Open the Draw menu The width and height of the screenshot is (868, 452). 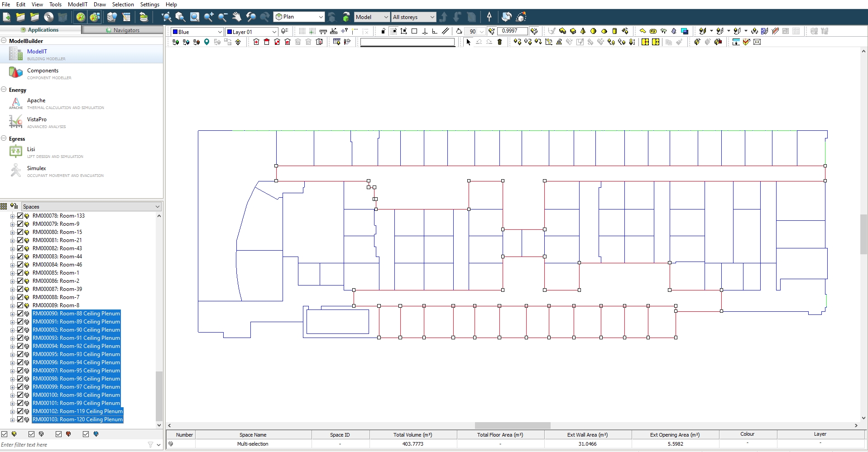[100, 4]
